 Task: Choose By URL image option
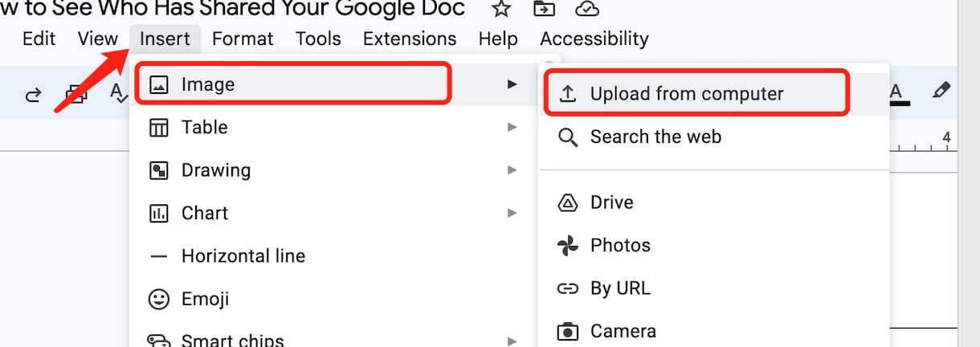[x=714, y=288]
